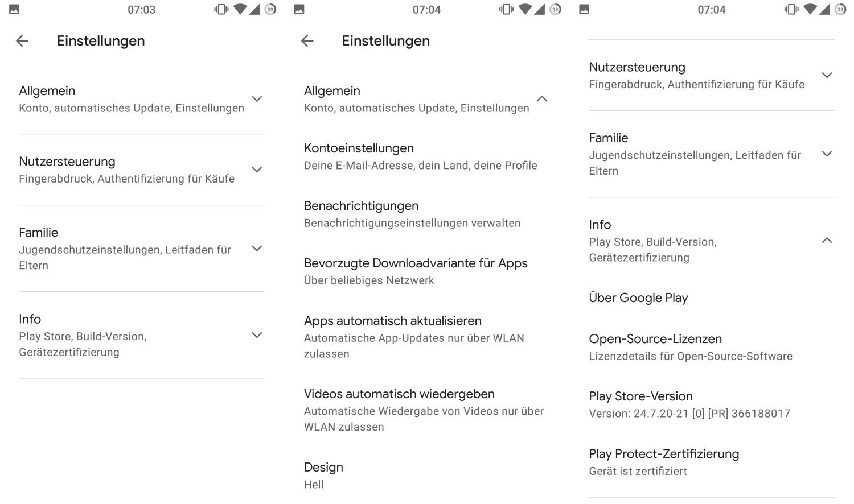This screenshot has width=854, height=504.
Task: Open Apps automatisch aktualisieren option
Action: coord(414,337)
